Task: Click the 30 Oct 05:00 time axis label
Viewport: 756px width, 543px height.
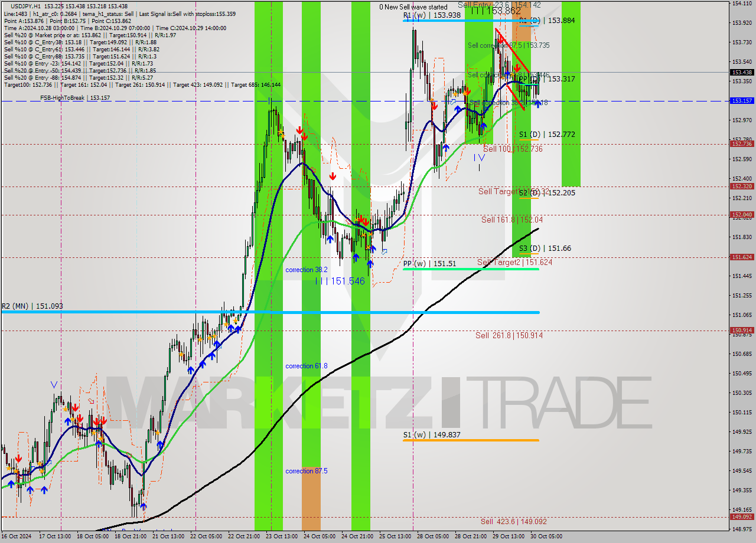Action: 546,537
